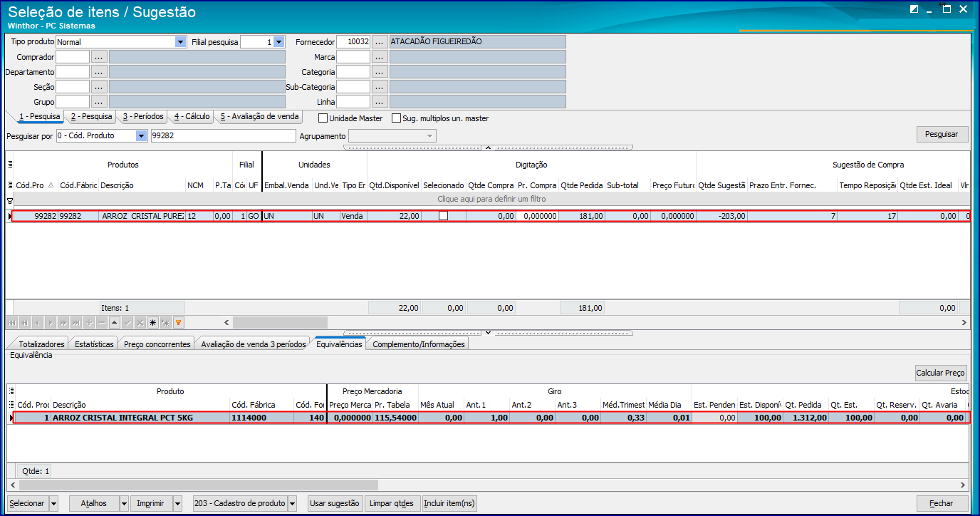The image size is (980, 516).
Task: Click Fornecedor code field 10032
Action: (x=353, y=42)
